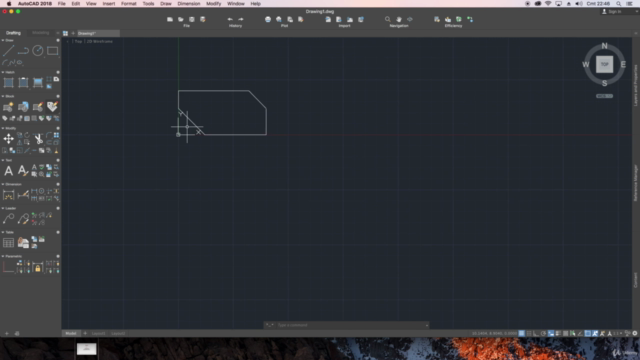Click the drawing thumbnail below the window
This screenshot has width=640, height=360.
(87, 348)
